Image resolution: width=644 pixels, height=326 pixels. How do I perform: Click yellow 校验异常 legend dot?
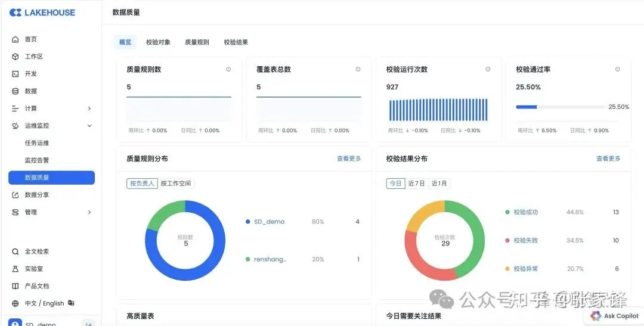pos(507,269)
